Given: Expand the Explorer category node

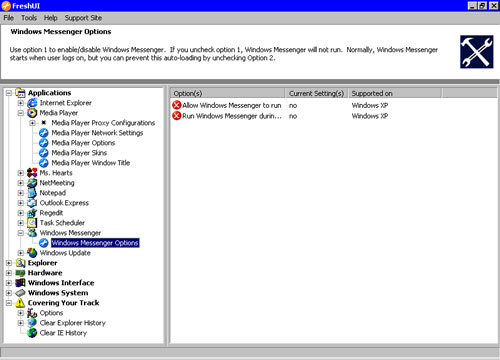Looking at the screenshot, I should point(9,263).
